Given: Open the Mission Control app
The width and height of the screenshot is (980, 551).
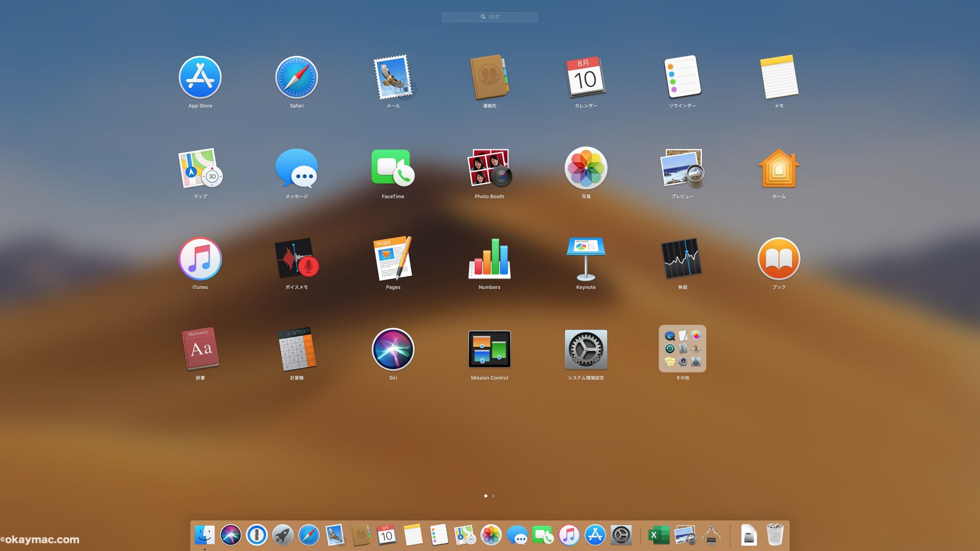Looking at the screenshot, I should [490, 349].
